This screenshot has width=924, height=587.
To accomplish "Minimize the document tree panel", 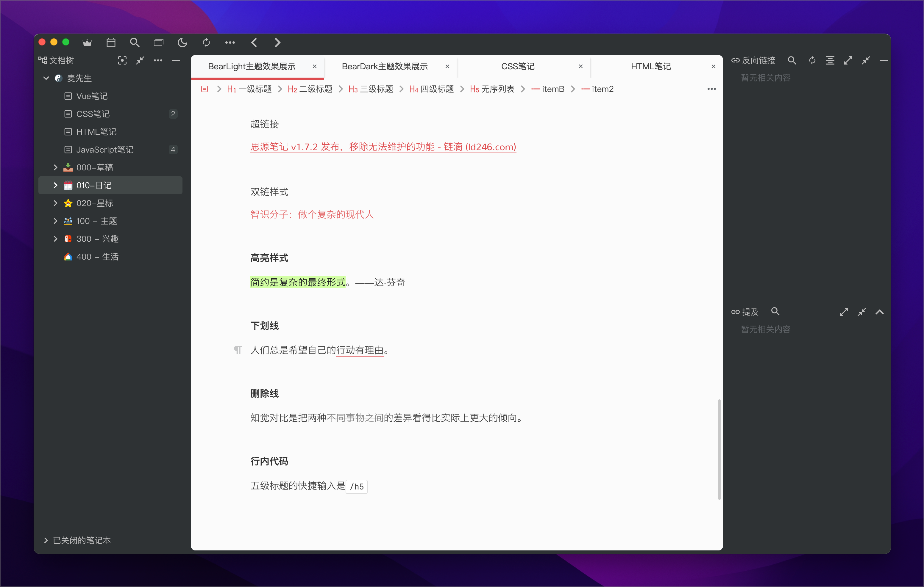I will pyautogui.click(x=176, y=60).
